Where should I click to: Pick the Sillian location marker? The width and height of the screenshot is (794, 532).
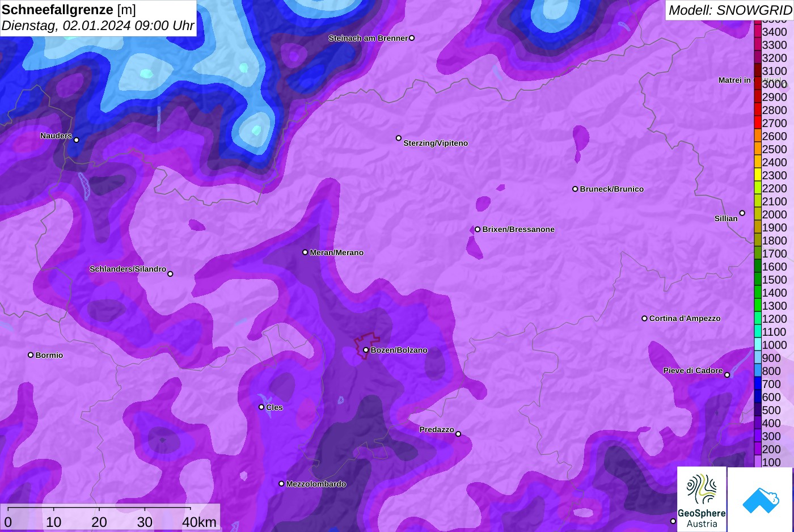click(742, 213)
